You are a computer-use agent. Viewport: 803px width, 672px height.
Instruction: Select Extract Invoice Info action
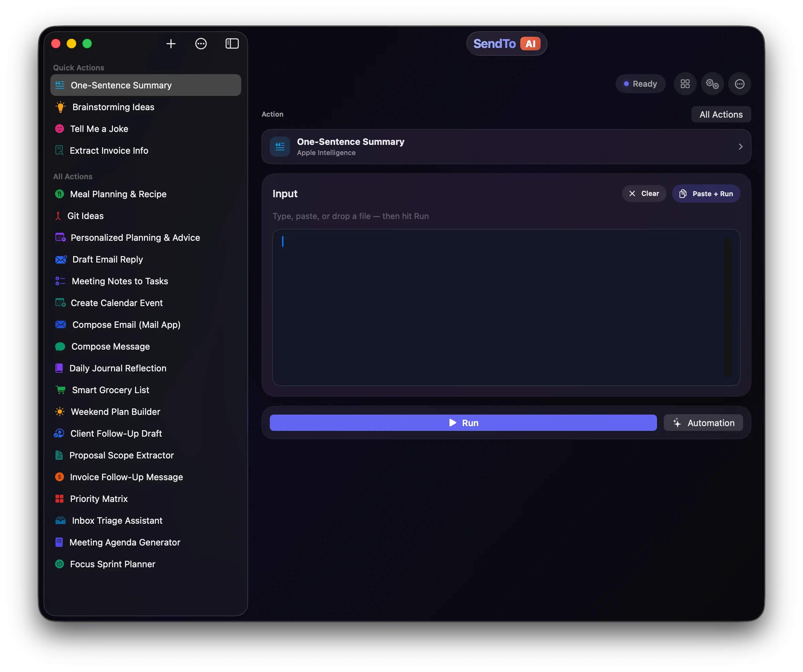(146, 151)
